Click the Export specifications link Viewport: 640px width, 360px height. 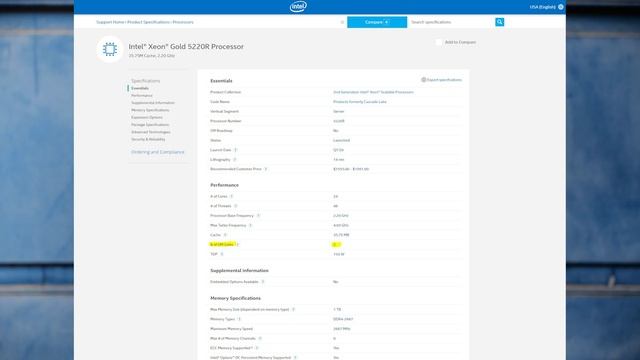[x=444, y=80]
